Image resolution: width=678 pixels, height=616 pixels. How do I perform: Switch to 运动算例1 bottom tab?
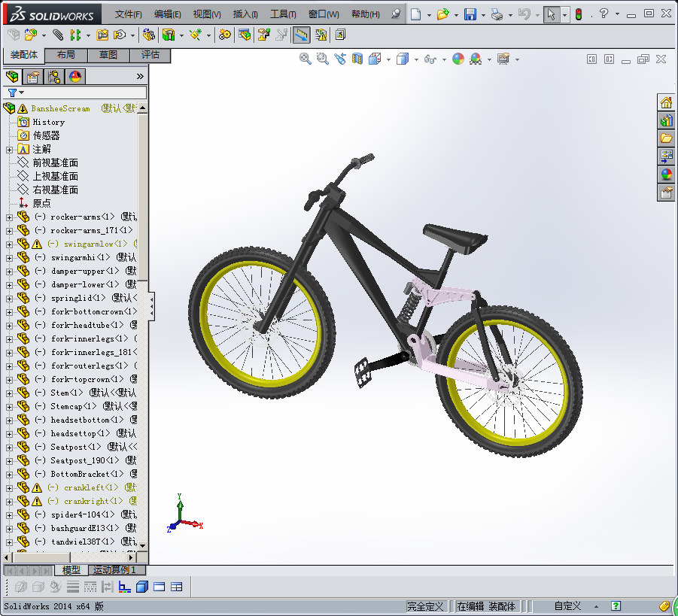click(x=114, y=570)
